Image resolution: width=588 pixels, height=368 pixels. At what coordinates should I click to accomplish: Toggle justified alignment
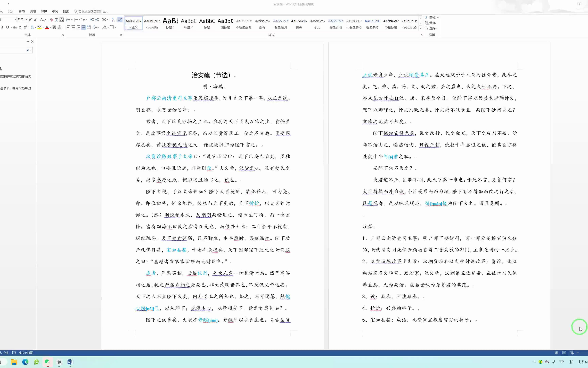tap(83, 27)
